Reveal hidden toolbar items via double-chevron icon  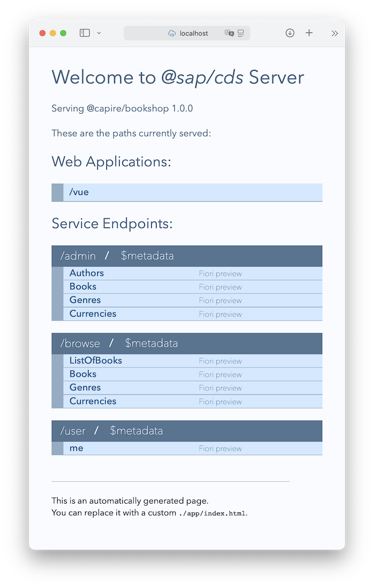[334, 33]
